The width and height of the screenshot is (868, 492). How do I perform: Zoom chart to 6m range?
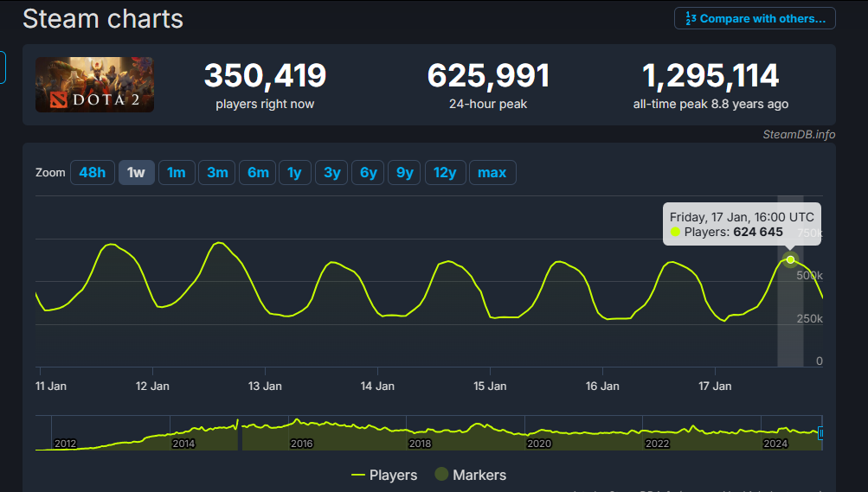[258, 172]
